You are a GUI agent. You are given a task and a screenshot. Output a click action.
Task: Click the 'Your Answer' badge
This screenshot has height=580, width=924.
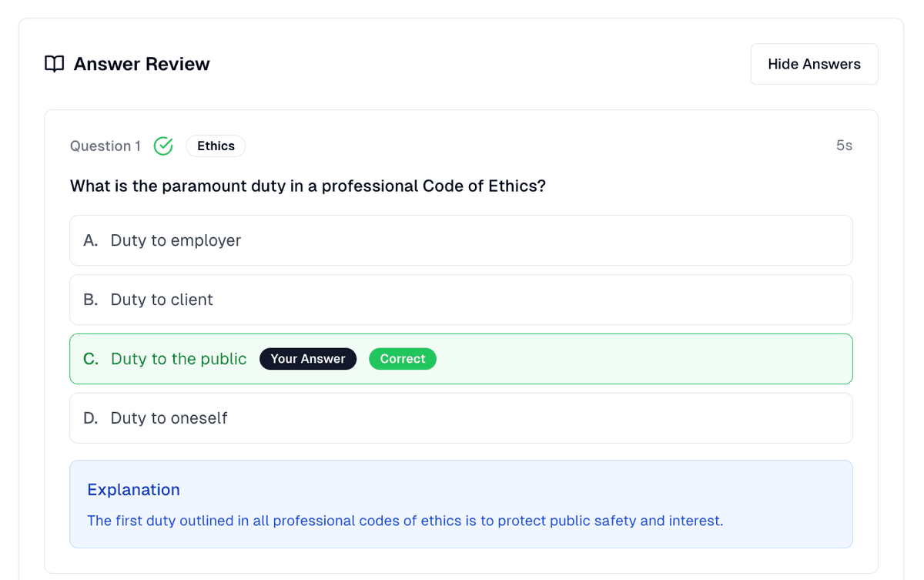click(308, 359)
